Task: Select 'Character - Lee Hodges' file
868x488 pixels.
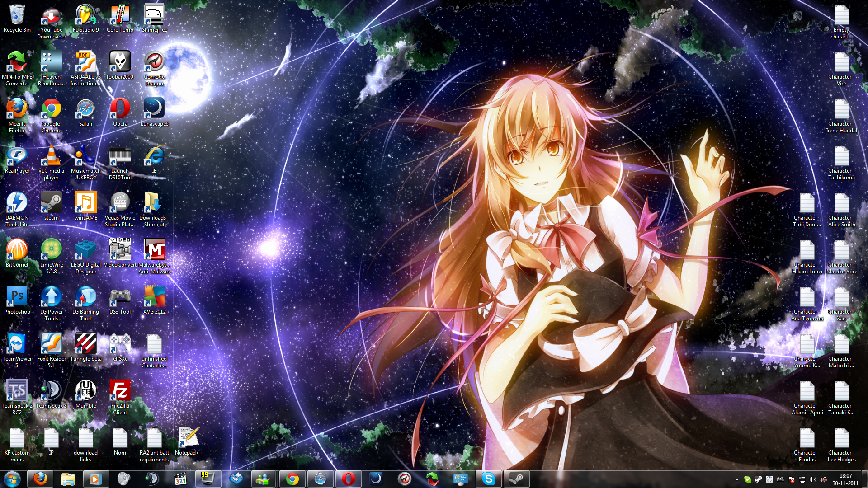Action: 842,444
